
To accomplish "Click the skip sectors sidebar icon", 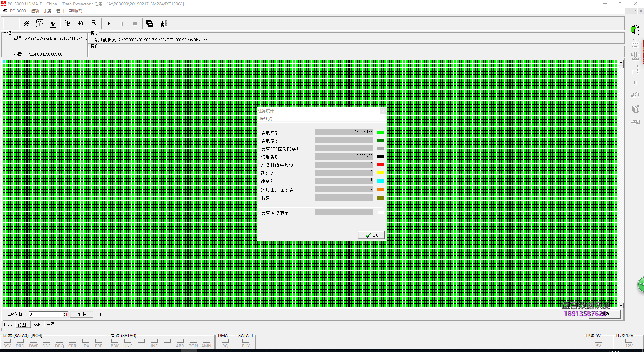I will coord(635,95).
